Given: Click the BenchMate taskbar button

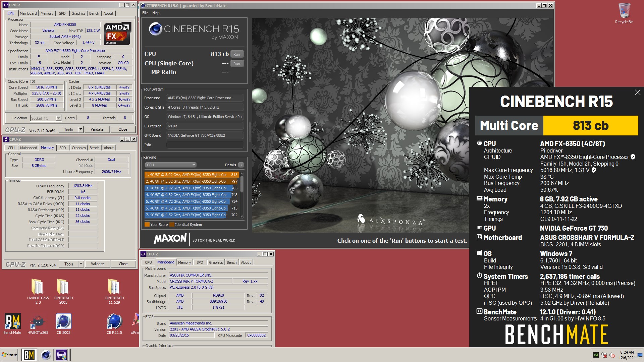Looking at the screenshot, I should 29,355.
